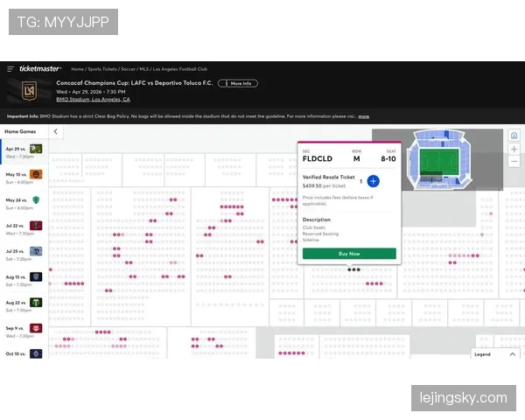
Task: Click the $409.50 per ticket price
Action: 324,185
